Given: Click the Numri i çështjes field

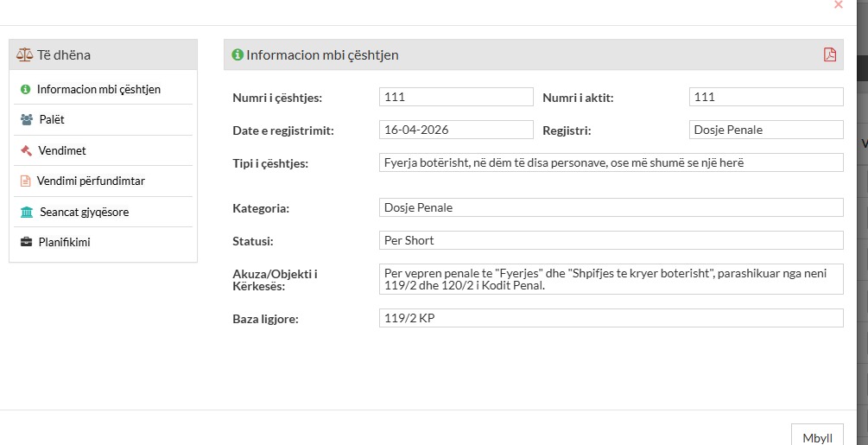Looking at the screenshot, I should click(x=456, y=98).
